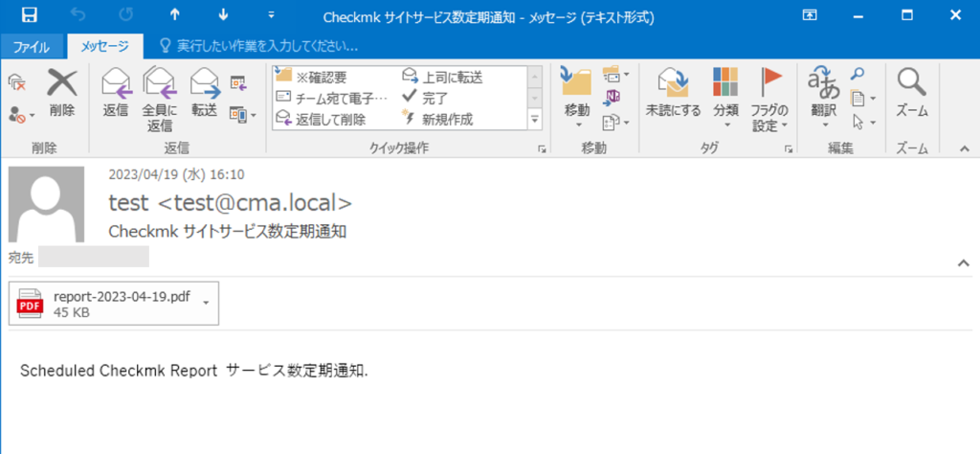This screenshot has height=454, width=980.
Task: Select 完了 quick step
Action: tap(425, 98)
